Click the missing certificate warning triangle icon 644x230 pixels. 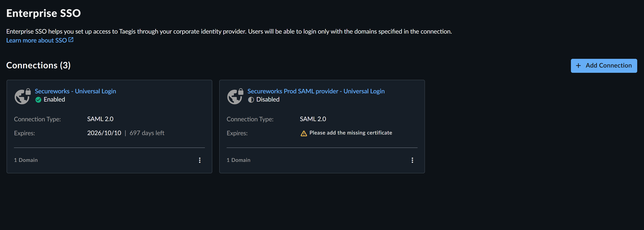pyautogui.click(x=304, y=133)
